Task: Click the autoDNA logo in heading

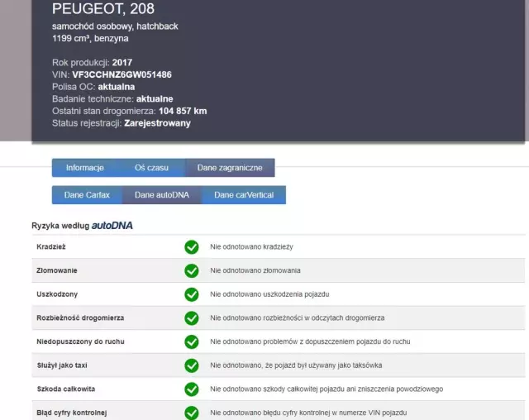Action: pos(112,225)
